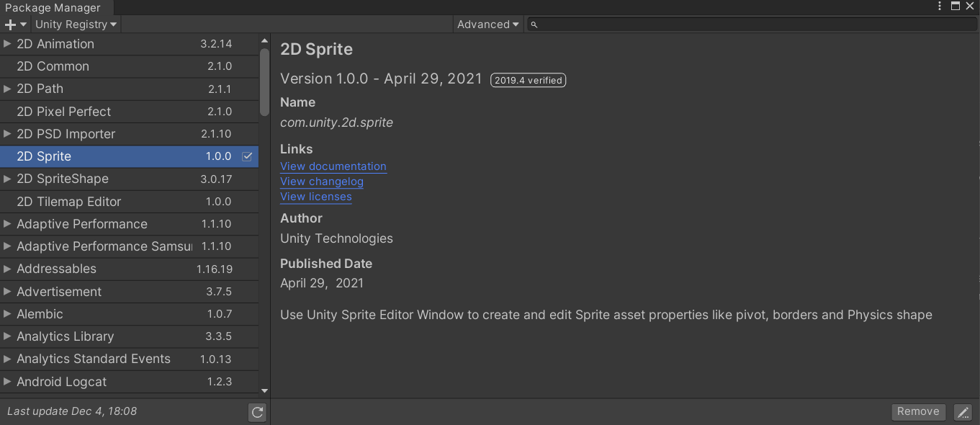The image size is (980, 425).
Task: Click version 3.2.14 of 2D Animation
Action: click(216, 44)
